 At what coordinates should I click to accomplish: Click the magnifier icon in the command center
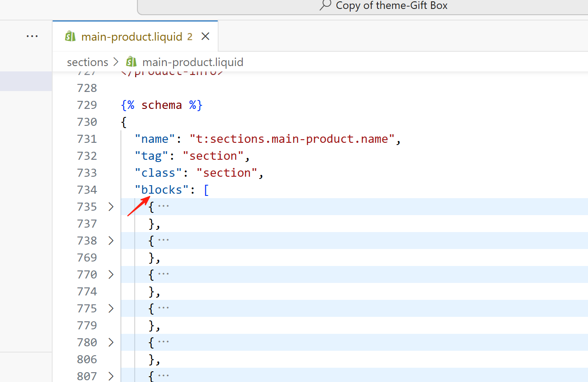[326, 5]
